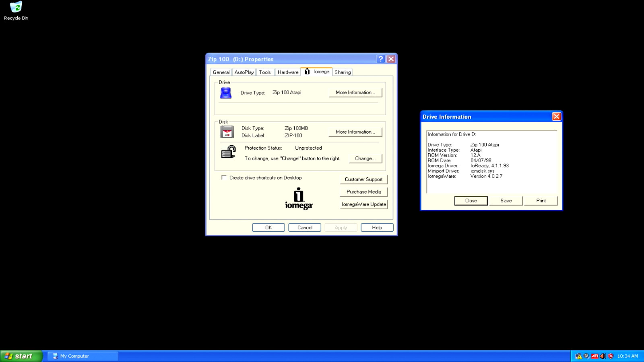Click the IomegaWare Update button
644x362 pixels.
coord(363,204)
